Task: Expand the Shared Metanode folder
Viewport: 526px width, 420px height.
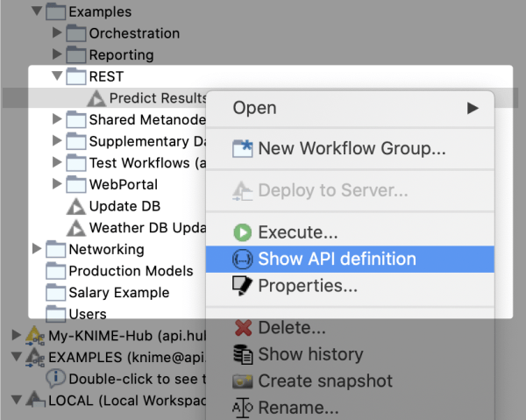Action: pos(57,118)
